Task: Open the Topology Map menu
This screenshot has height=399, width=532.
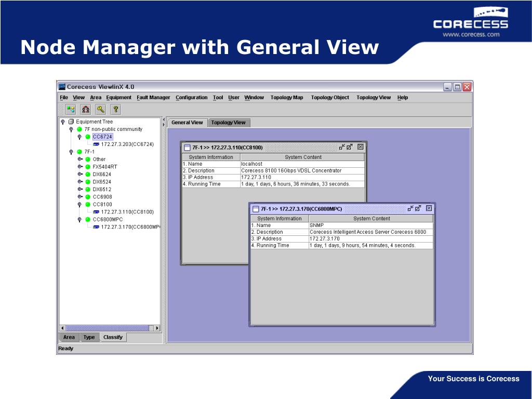Action: coord(287,97)
